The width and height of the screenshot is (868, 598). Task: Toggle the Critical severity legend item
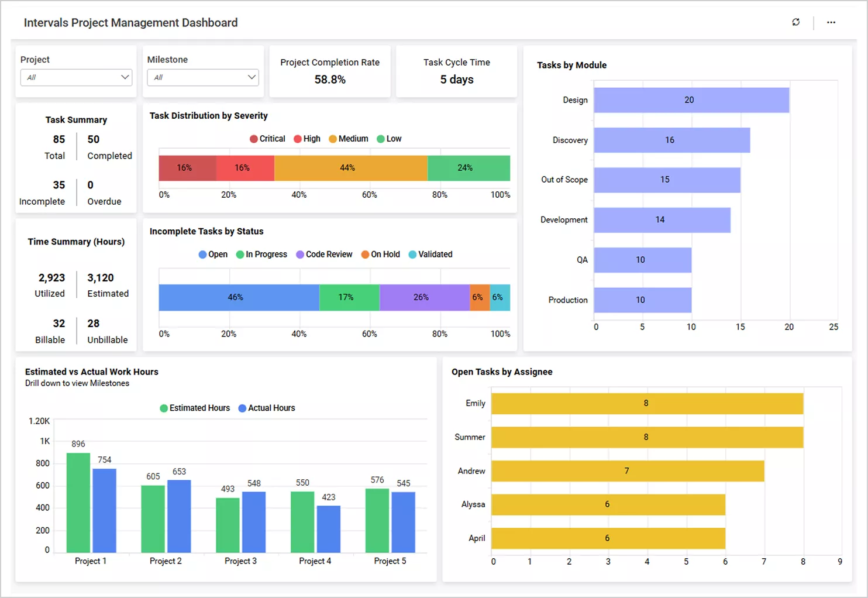[267, 139]
